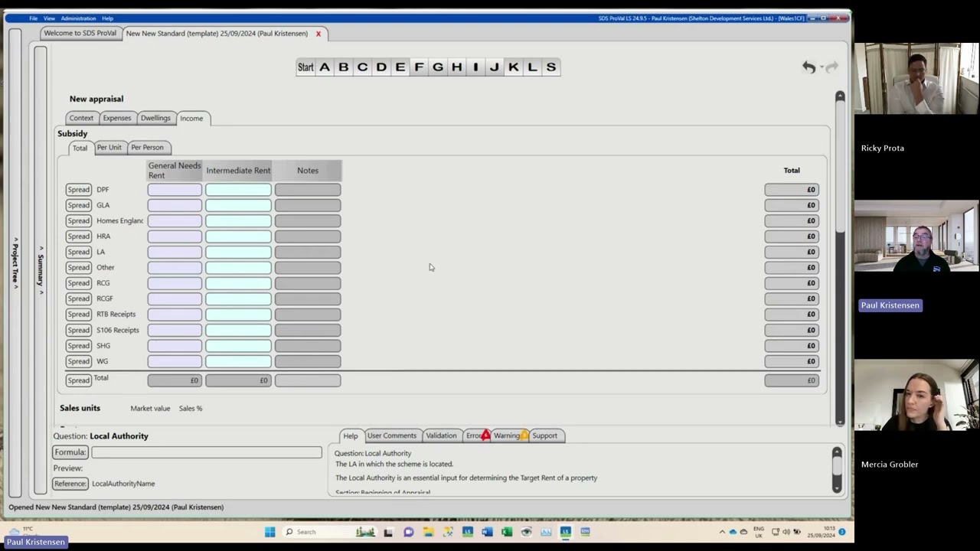Viewport: 980px width, 551px height.
Task: Open the Windows Start menu
Action: 269,532
